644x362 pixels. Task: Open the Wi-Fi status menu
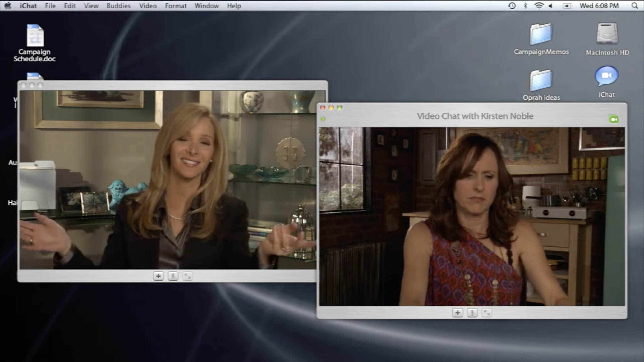(539, 6)
